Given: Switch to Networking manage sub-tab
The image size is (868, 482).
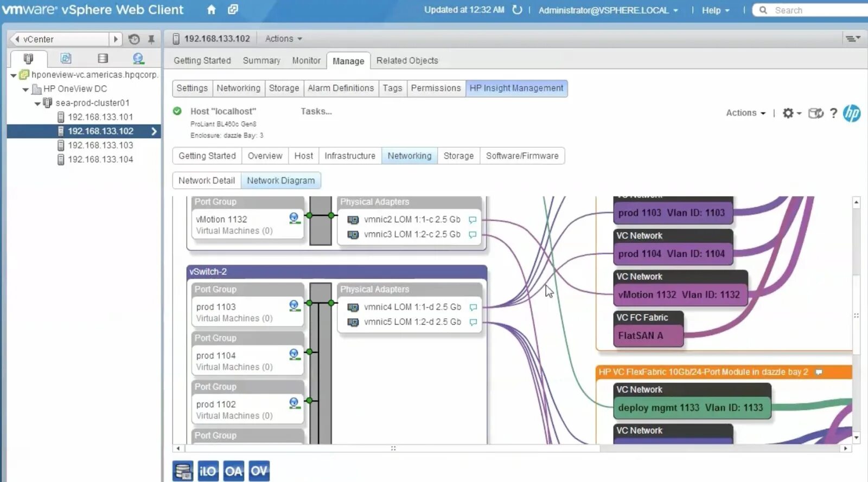Looking at the screenshot, I should point(238,88).
